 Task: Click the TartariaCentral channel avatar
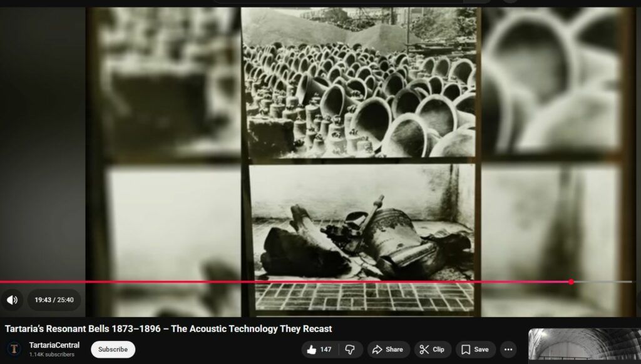pos(14,350)
